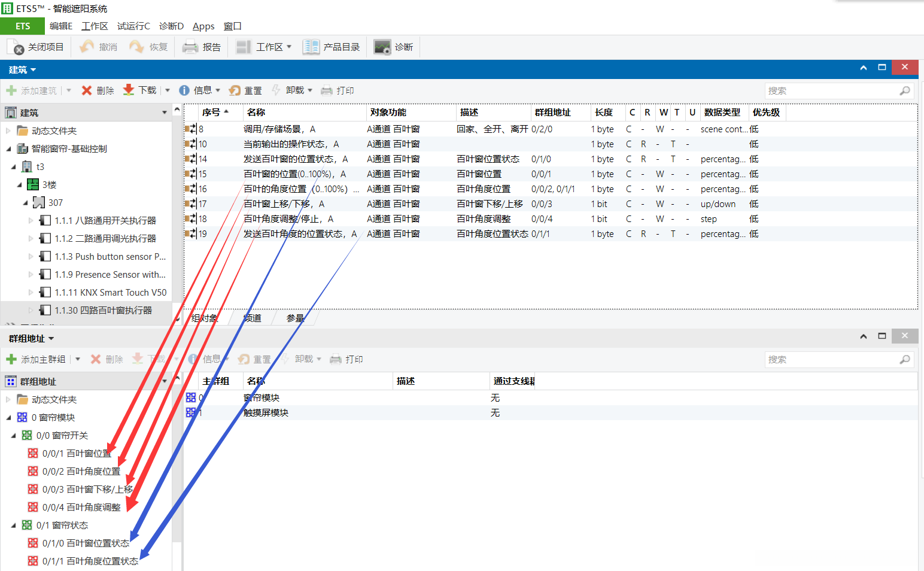The width and height of the screenshot is (924, 571).
Task: Collapse the 智能窗帘-基础控制 tree node
Action: click(8, 148)
